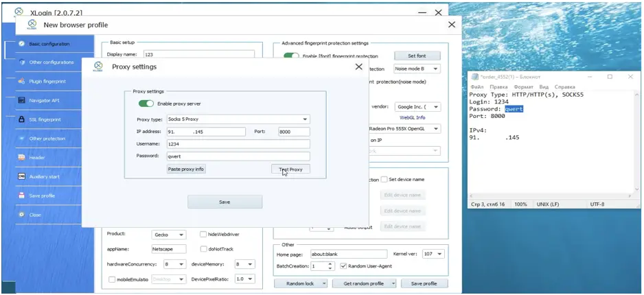
Task: Click '100%' zoom in Notepad status bar
Action: [521, 204]
